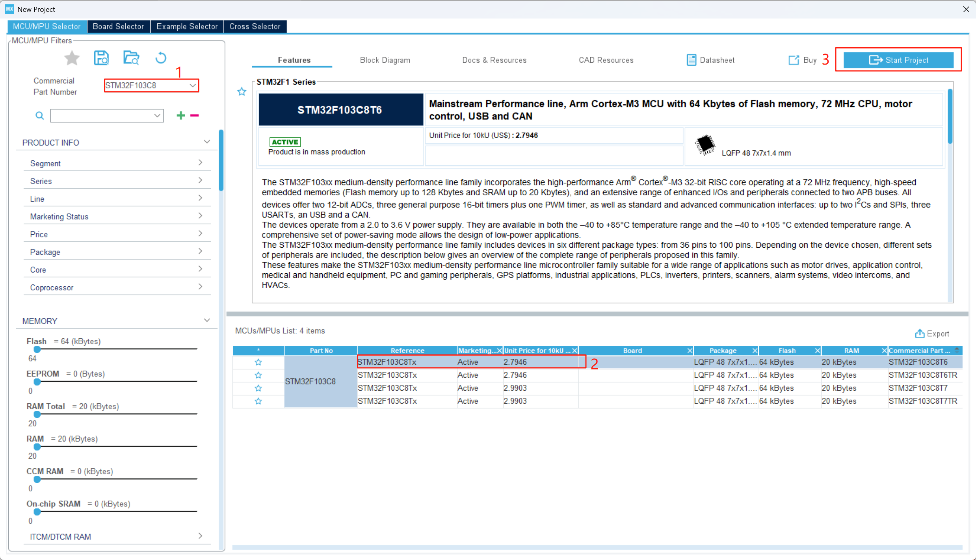Click the load saved search folder icon
The height and width of the screenshot is (560, 976).
pos(131,58)
